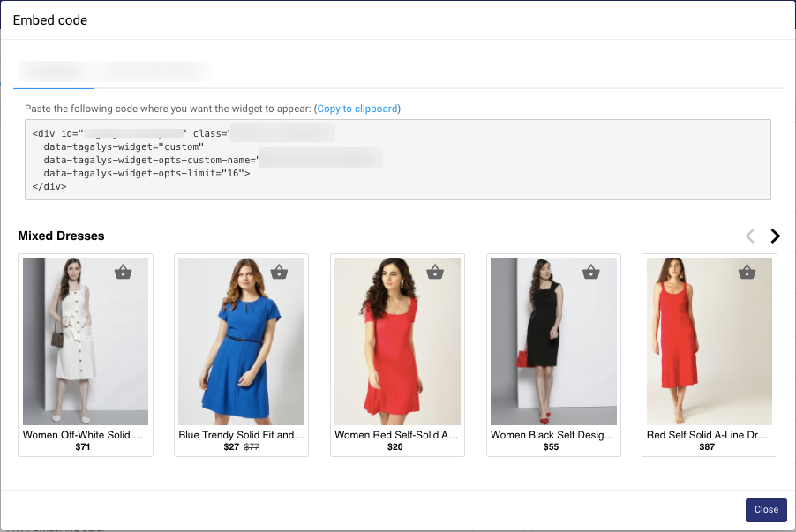The height and width of the screenshot is (532, 796).
Task: Add Women Red Self-Solid dress to basket
Action: pos(435,272)
